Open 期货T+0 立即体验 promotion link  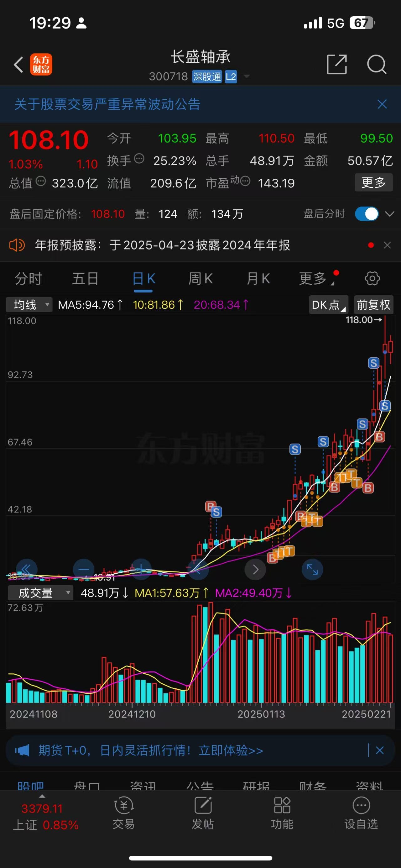(x=150, y=750)
